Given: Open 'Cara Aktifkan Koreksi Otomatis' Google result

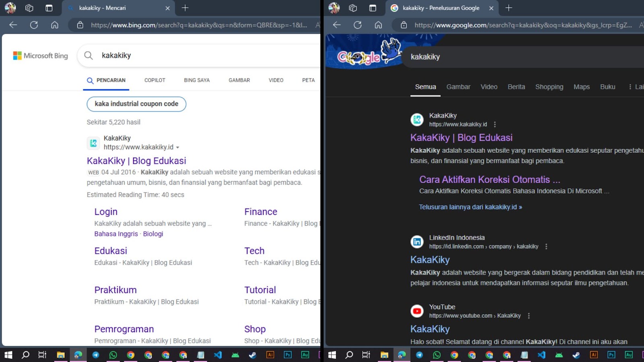Looking at the screenshot, I should coord(490,179).
